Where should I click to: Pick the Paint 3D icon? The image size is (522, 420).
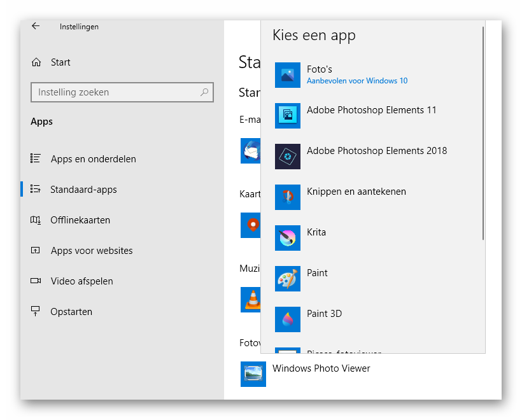coord(287,319)
